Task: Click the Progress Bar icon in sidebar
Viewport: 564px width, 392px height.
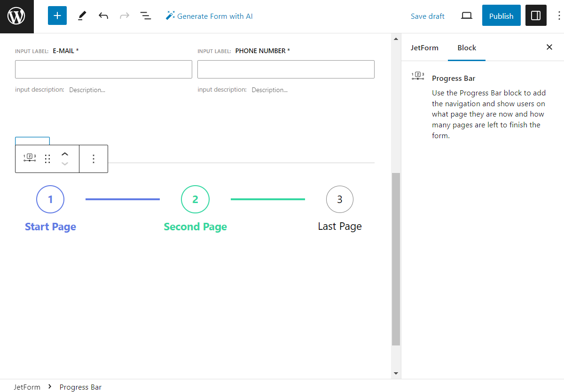Action: click(x=418, y=76)
